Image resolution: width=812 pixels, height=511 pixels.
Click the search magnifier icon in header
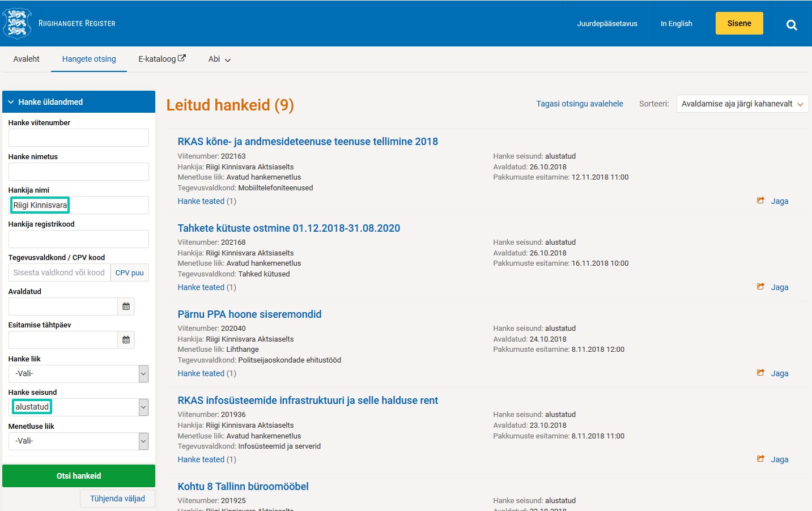tap(792, 24)
